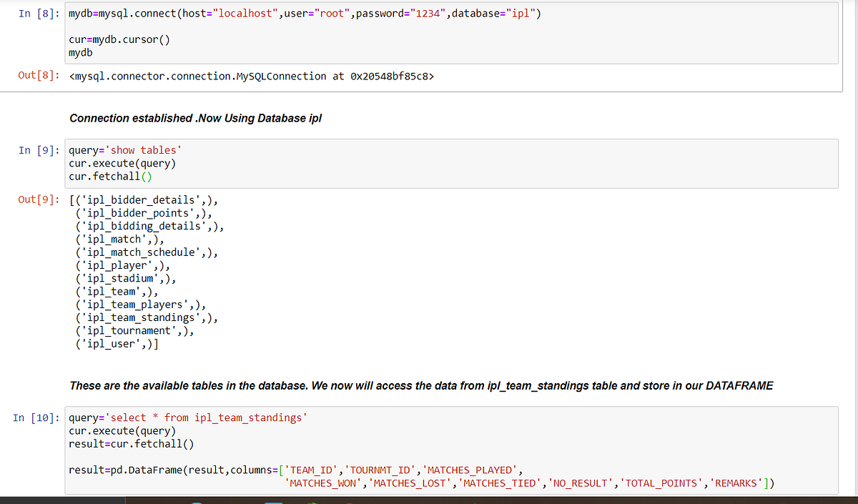Select the blue taskbar icon at bottom
Screen dimensions: 858x504
(x=274, y=502)
